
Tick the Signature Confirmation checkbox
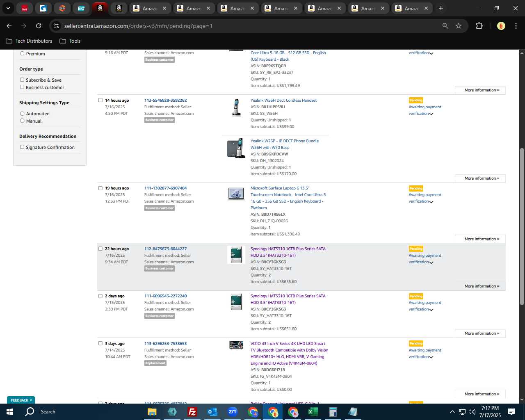[22, 147]
